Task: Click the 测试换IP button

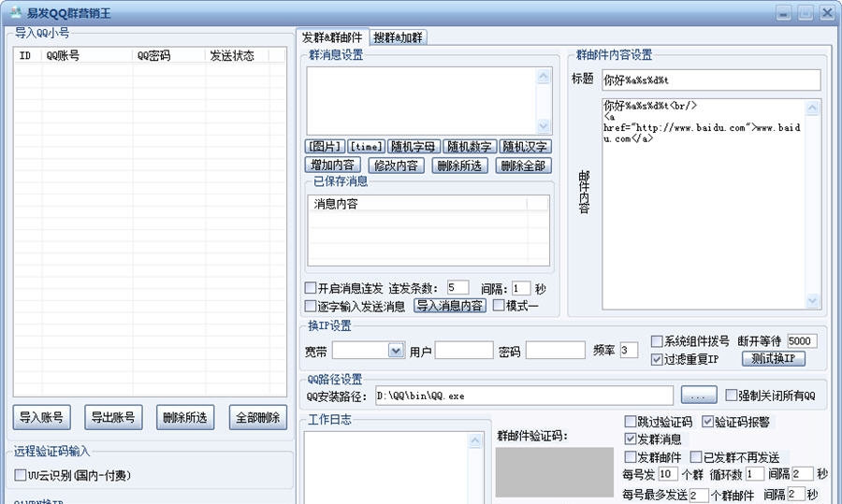Action: pyautogui.click(x=774, y=358)
